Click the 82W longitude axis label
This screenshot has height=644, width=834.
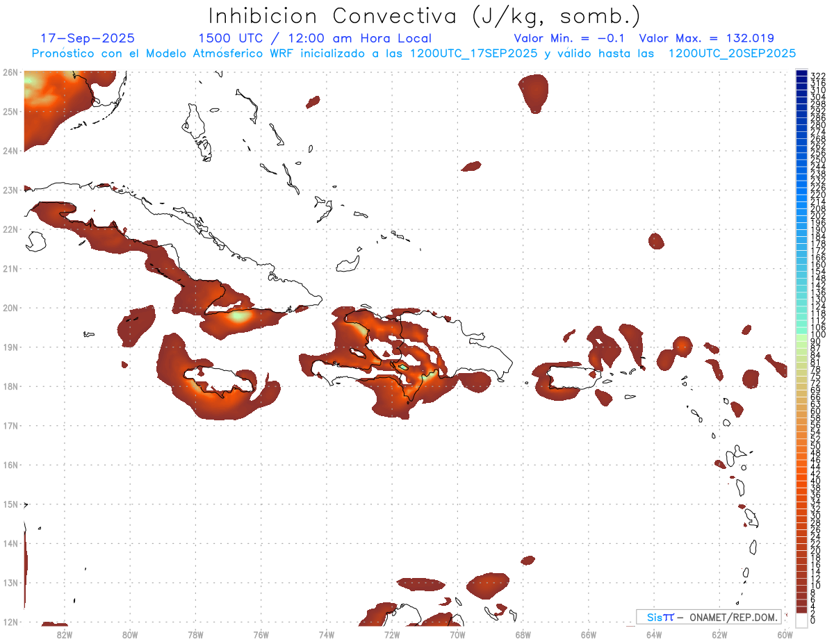pyautogui.click(x=64, y=634)
